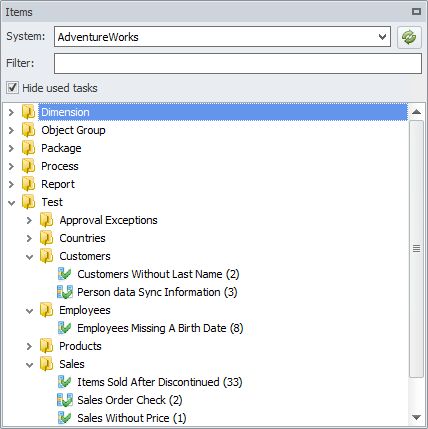Click the Items Sold After Discontinued icon
428x429 pixels.
[x=64, y=382]
